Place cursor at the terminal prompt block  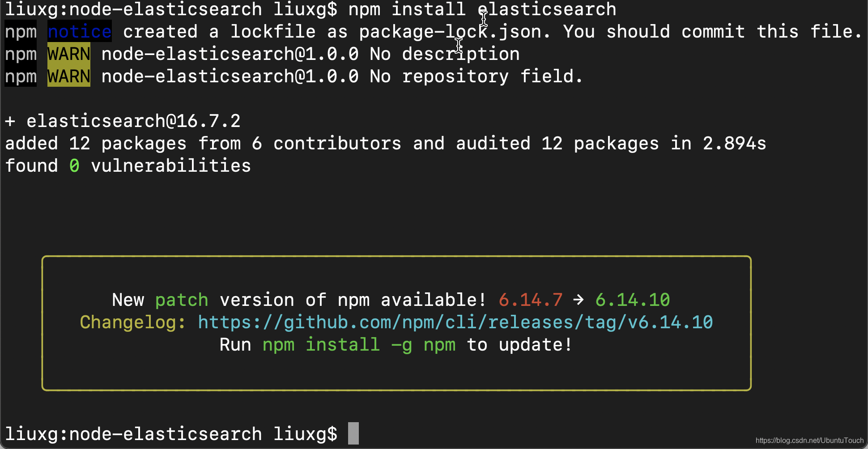coord(353,433)
